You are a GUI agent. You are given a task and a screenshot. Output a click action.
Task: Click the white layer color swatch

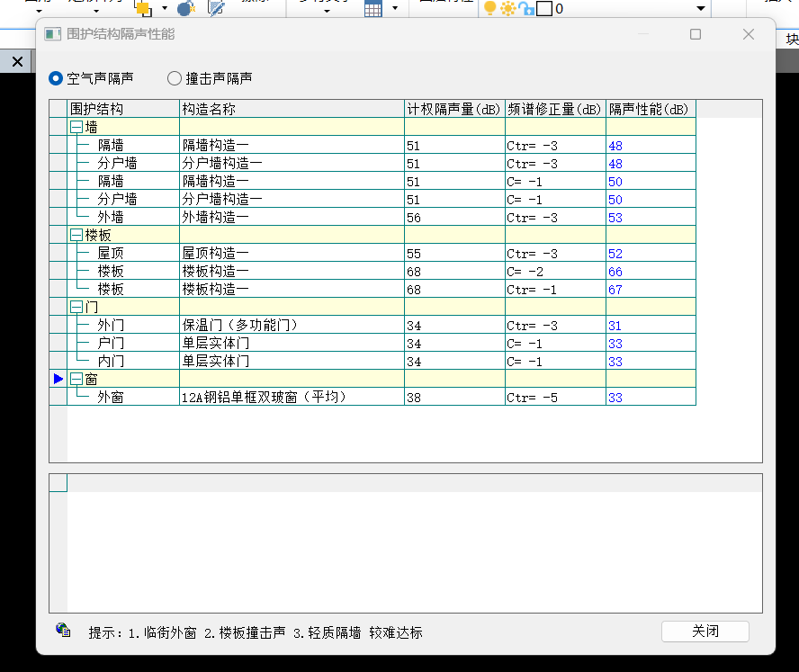543,9
